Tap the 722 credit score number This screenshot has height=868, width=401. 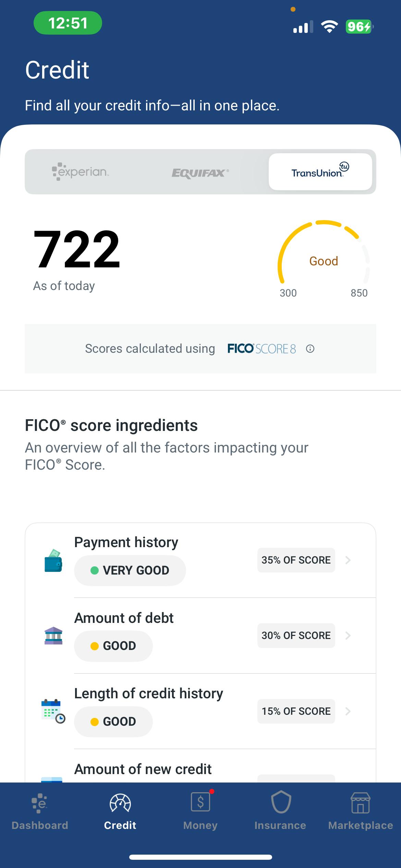click(x=77, y=249)
